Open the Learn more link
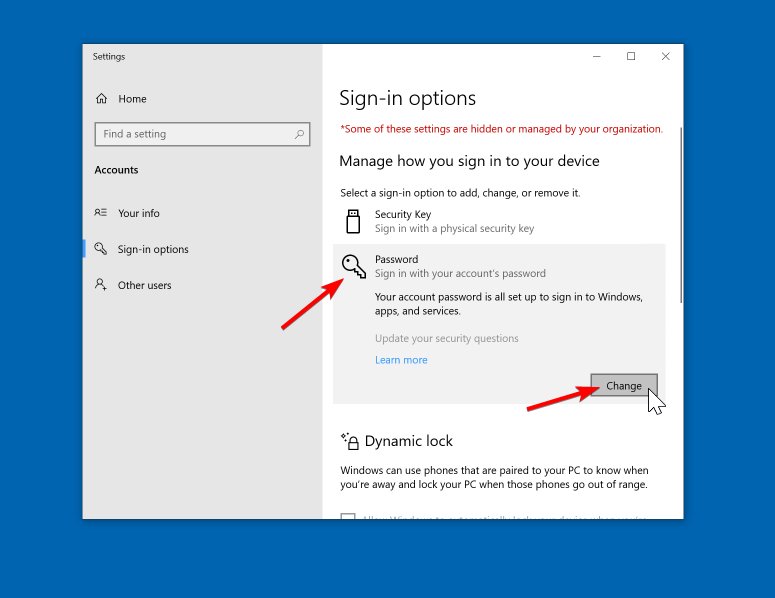 coord(401,360)
